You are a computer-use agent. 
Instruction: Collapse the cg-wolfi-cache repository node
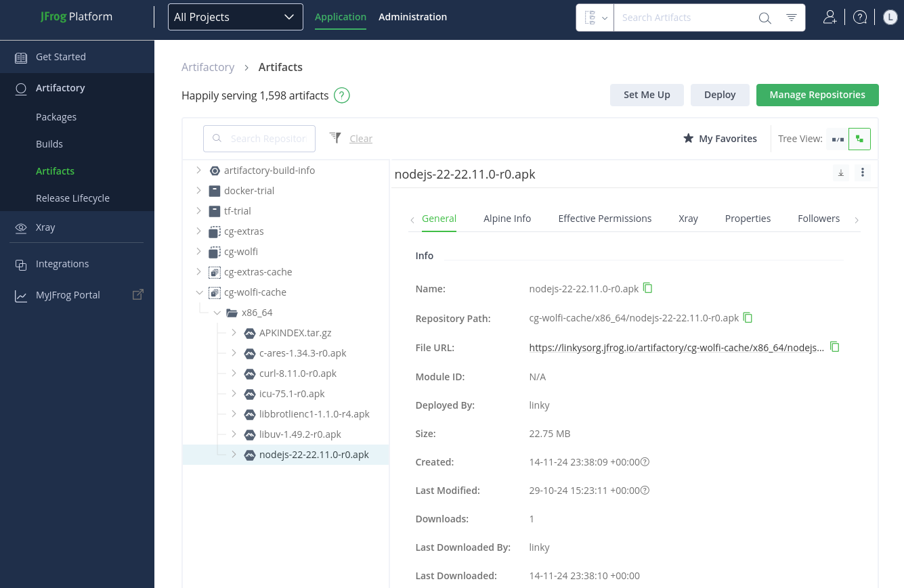pos(199,292)
